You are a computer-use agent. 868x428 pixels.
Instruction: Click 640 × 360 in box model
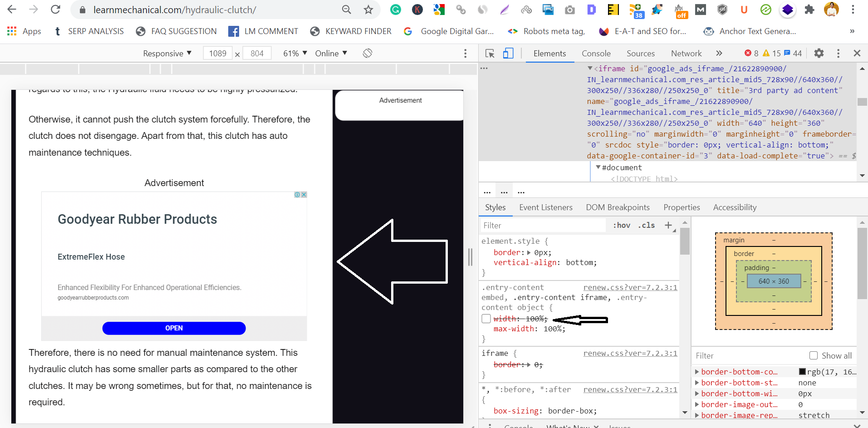[774, 281]
